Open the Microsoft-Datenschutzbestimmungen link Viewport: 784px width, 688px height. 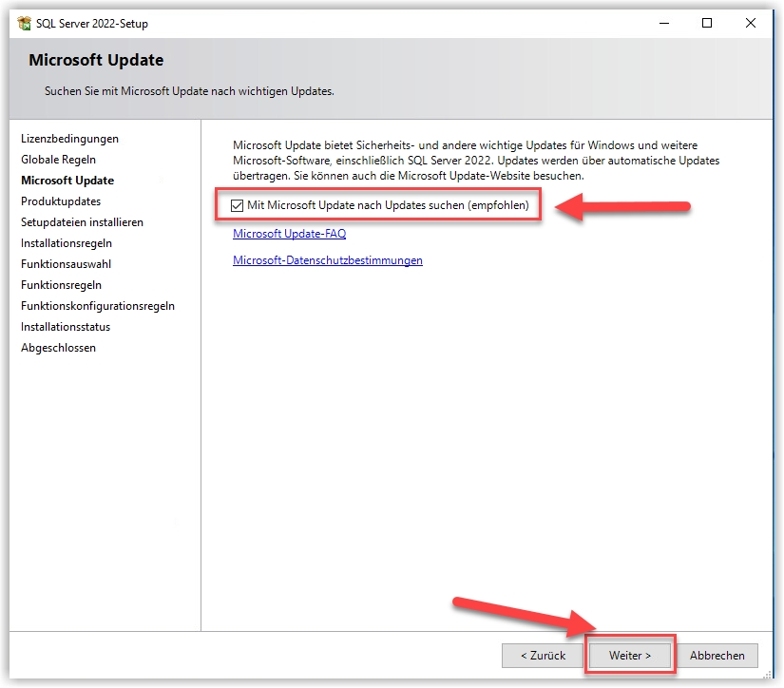pos(328,260)
